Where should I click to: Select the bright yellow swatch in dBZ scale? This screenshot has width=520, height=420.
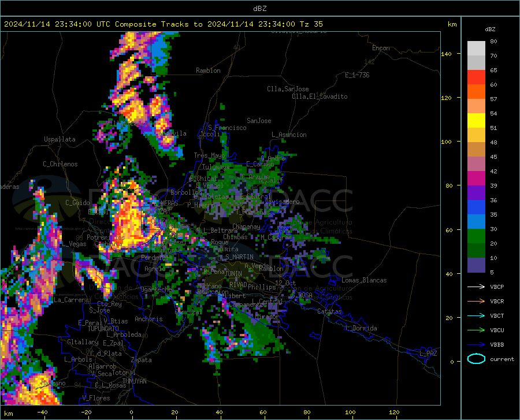(476, 121)
